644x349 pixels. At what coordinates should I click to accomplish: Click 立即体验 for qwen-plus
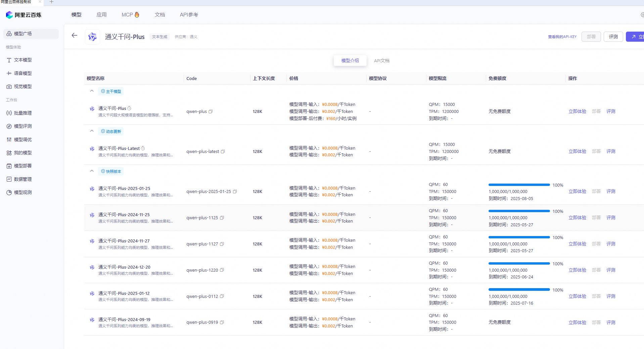point(577,112)
